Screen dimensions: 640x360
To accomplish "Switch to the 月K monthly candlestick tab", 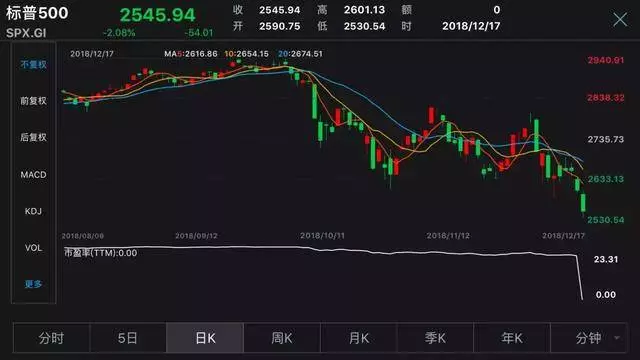I will point(359,338).
